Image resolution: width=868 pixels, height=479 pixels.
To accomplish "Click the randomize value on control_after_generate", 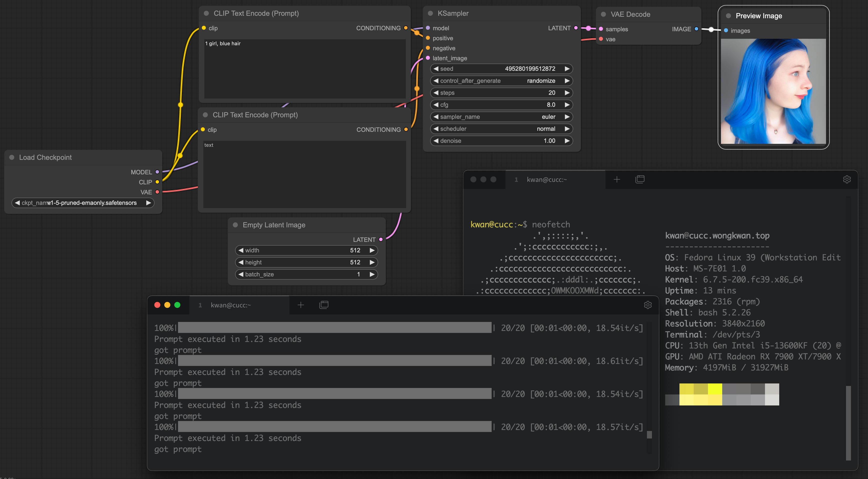I will point(541,81).
